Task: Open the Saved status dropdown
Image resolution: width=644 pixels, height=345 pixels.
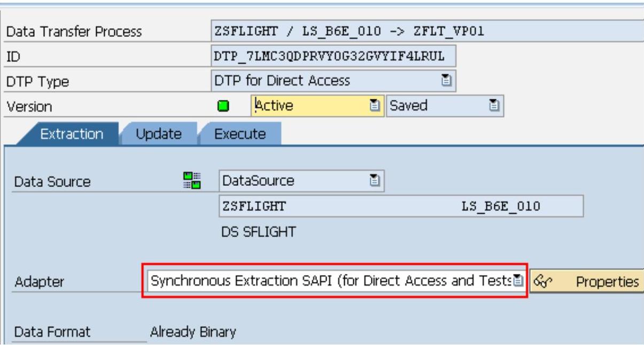Action: click(x=494, y=106)
